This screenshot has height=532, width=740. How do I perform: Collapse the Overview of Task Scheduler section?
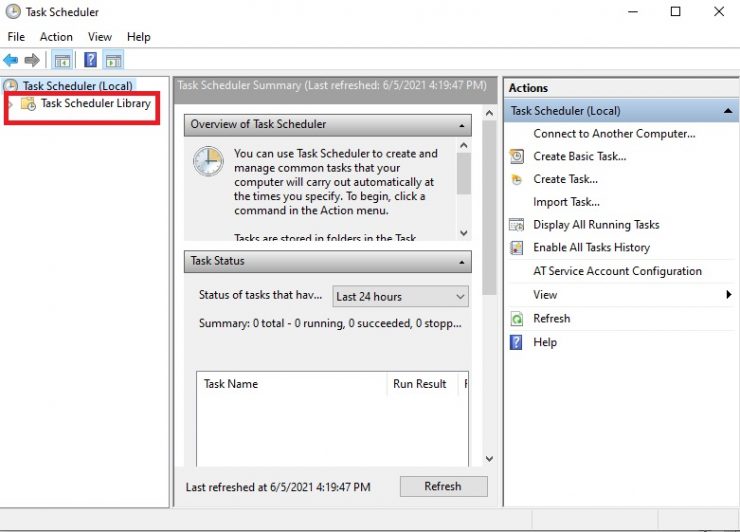pos(462,126)
